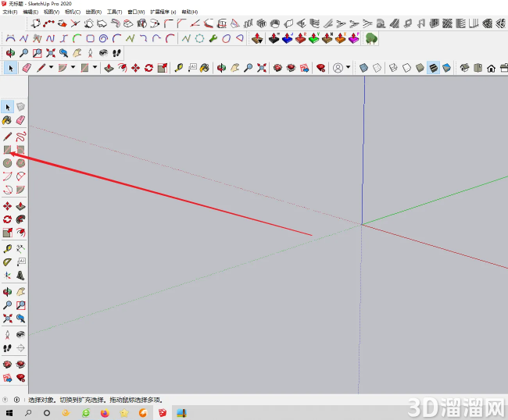
Task: Activate the Section Plane tool in left palette
Action: [x=20, y=348]
